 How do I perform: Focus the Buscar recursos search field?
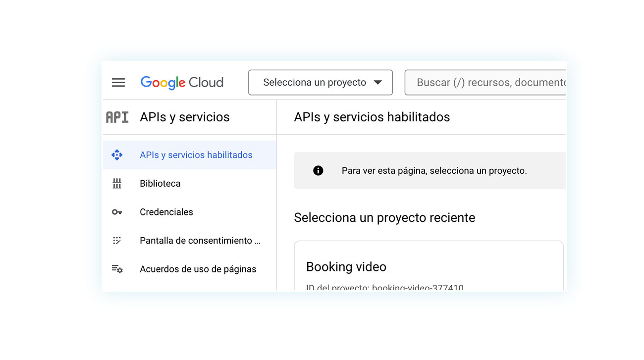coord(485,83)
